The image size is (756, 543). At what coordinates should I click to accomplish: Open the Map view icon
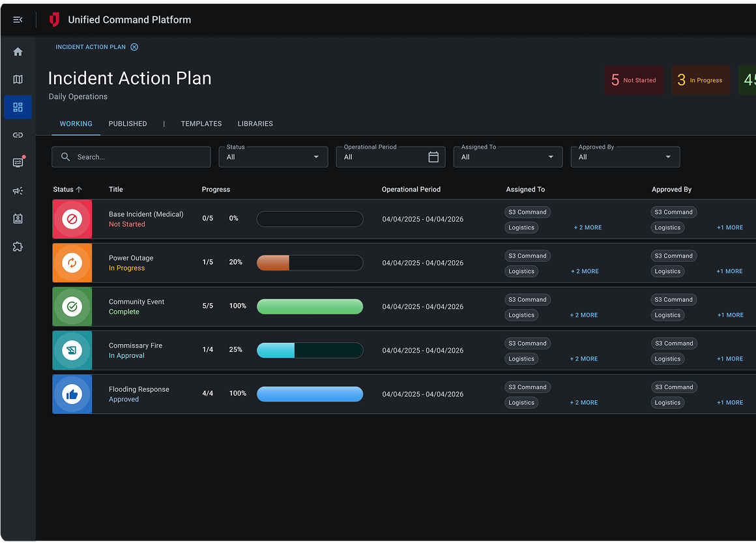[x=18, y=80]
